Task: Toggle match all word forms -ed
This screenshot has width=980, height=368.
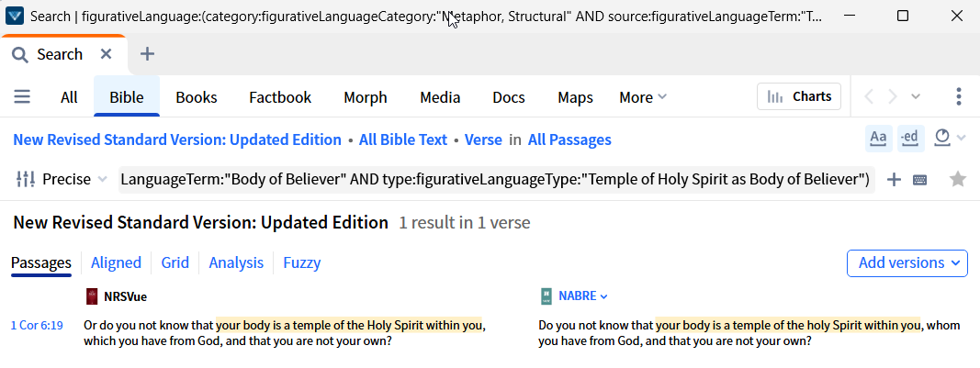Action: pos(910,139)
